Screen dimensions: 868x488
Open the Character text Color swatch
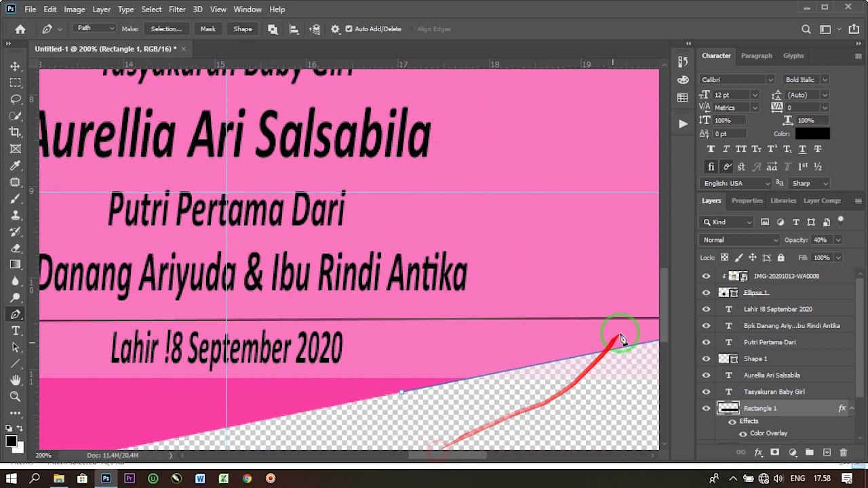[812, 134]
